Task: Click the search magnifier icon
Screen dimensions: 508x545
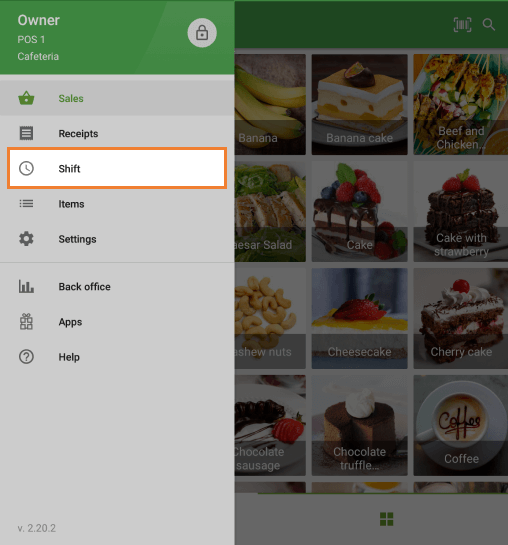Action: (489, 24)
